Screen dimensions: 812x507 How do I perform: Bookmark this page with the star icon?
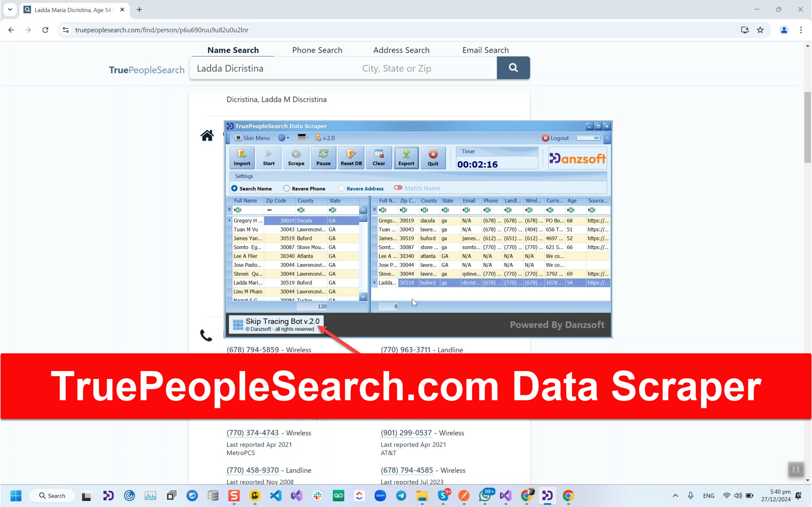pos(760,30)
